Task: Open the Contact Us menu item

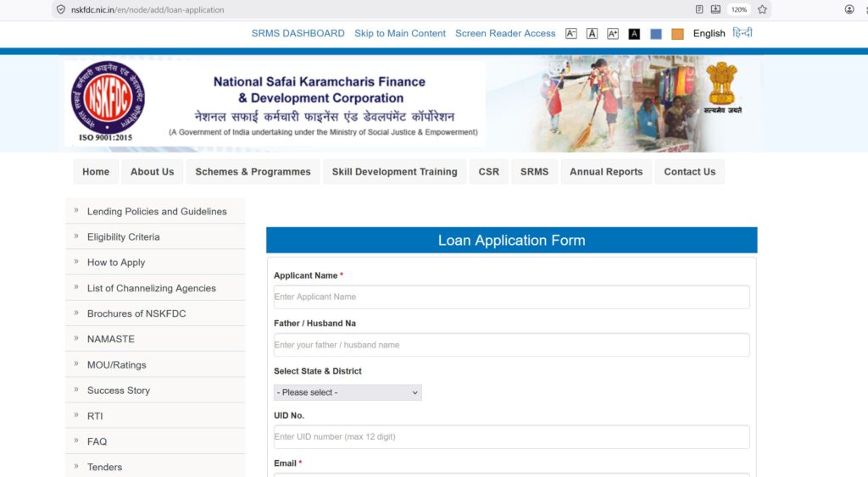Action: point(690,171)
